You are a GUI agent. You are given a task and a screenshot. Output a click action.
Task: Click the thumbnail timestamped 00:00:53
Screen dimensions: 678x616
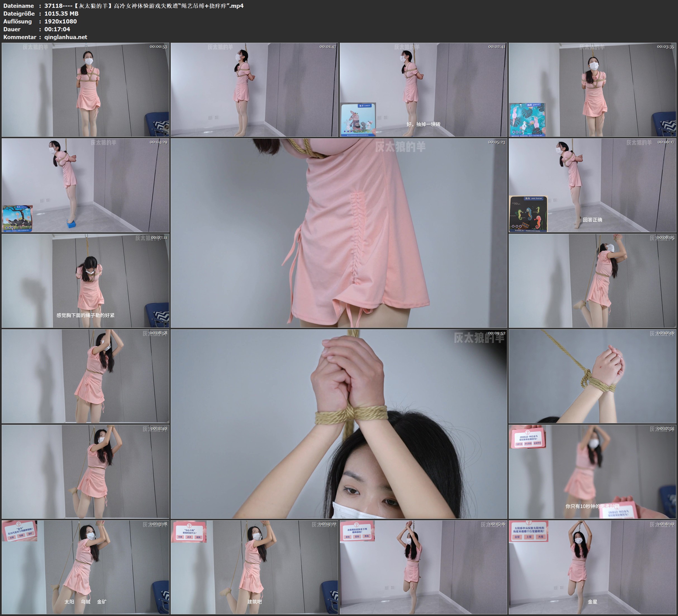click(x=85, y=89)
